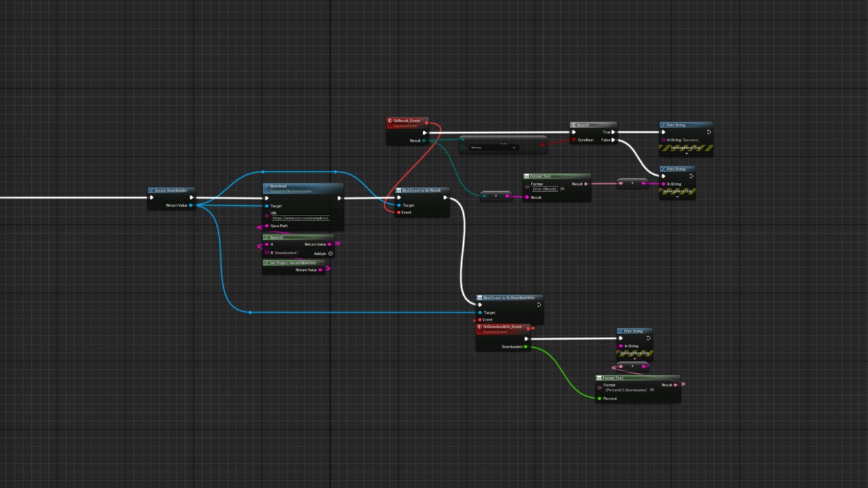Click Result pin on Percent Format Text node
The width and height of the screenshot is (868, 488).
click(x=675, y=385)
